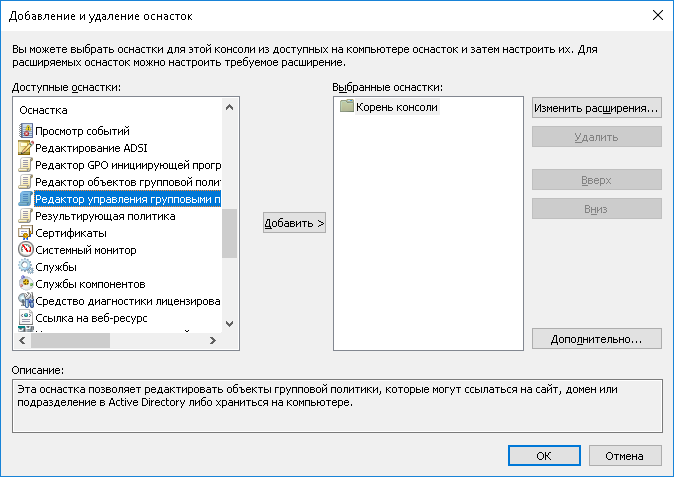
Task: Click the Просмотр событий snap-in icon
Action: [26, 131]
